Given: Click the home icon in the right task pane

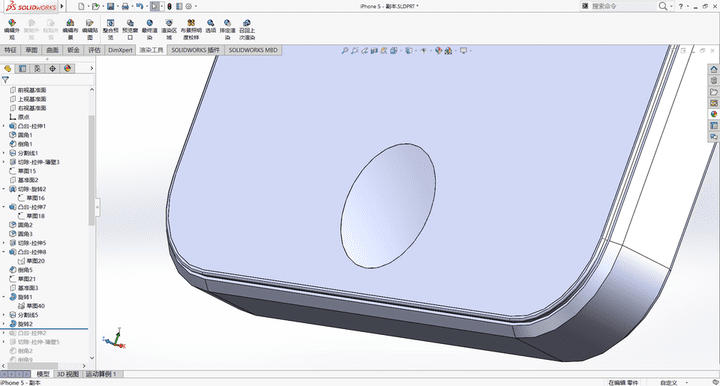Looking at the screenshot, I should click(714, 69).
